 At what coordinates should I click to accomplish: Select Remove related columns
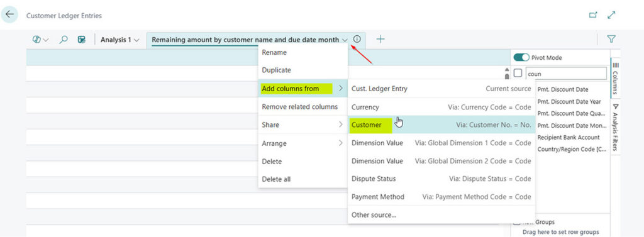(x=303, y=107)
